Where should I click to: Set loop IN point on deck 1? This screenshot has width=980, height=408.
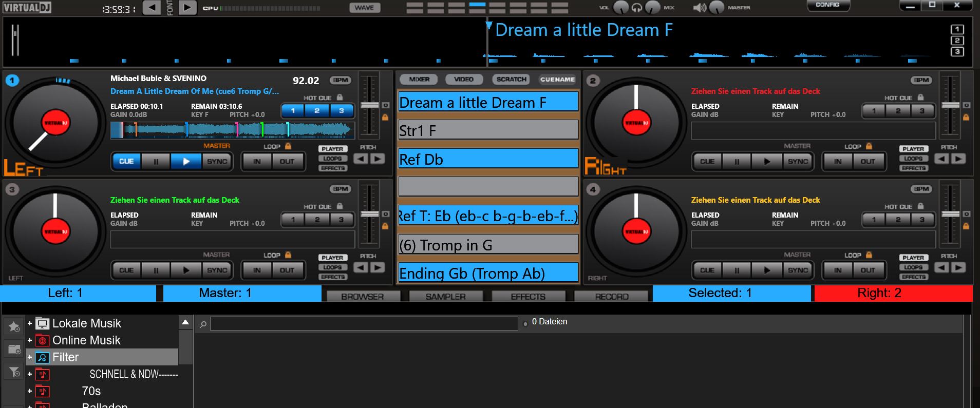(x=257, y=161)
